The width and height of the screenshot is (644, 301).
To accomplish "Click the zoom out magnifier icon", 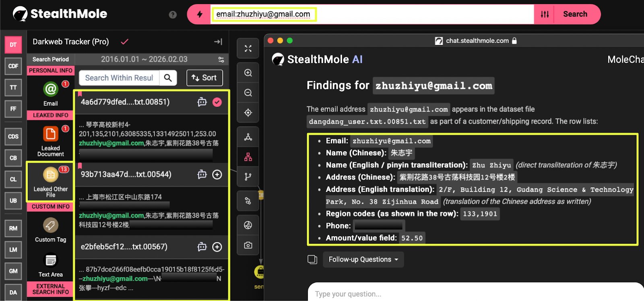I will point(248,93).
